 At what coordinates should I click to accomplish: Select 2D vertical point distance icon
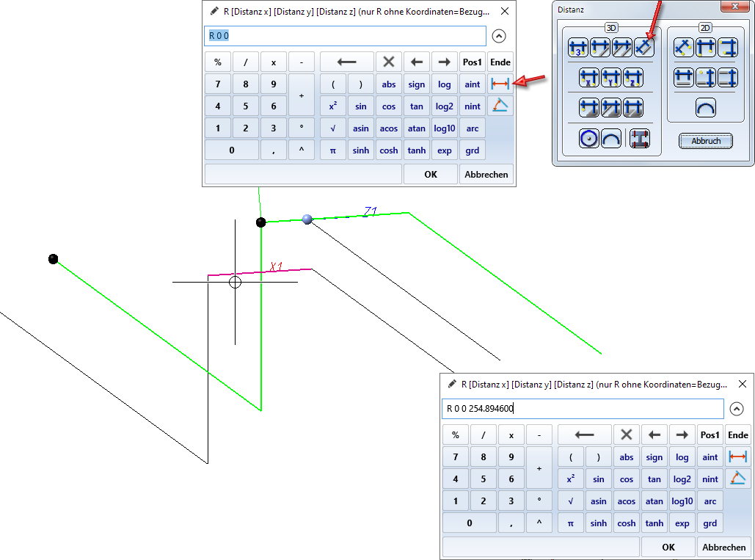click(x=728, y=48)
